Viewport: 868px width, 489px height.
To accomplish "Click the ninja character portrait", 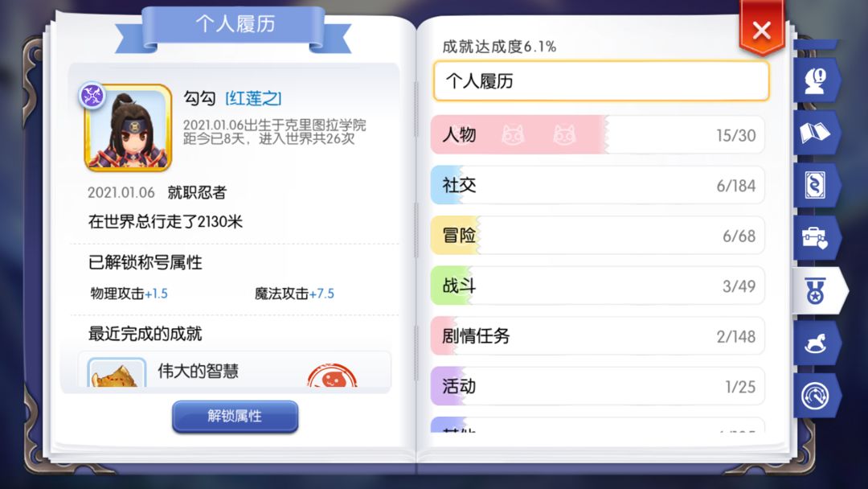I will pyautogui.click(x=129, y=128).
